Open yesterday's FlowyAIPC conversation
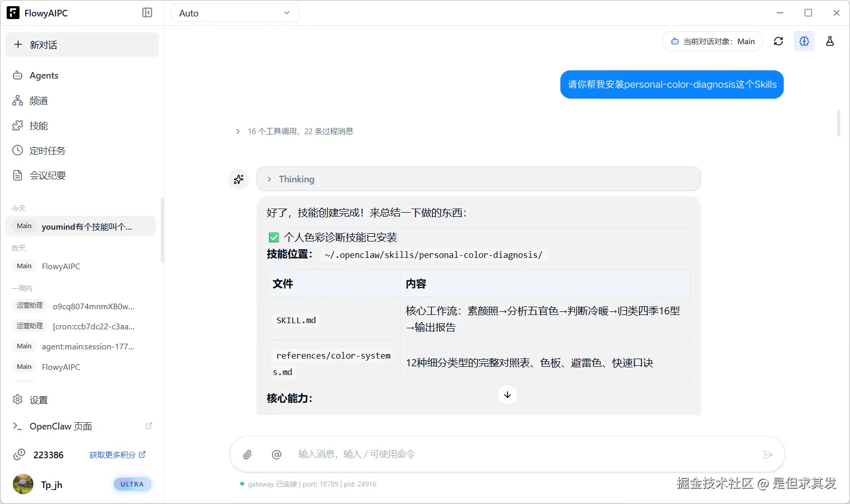Screen dimensions: 850x504 pyautogui.click(x=81, y=266)
